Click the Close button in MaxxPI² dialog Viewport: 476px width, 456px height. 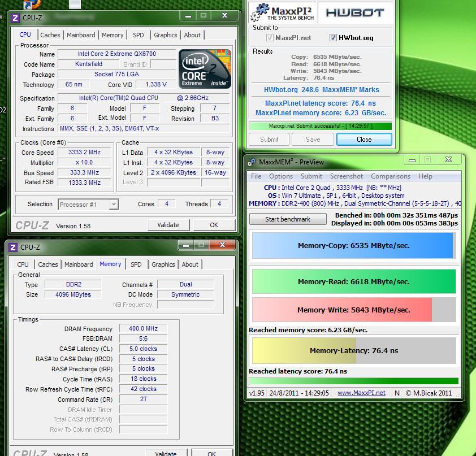coord(364,140)
